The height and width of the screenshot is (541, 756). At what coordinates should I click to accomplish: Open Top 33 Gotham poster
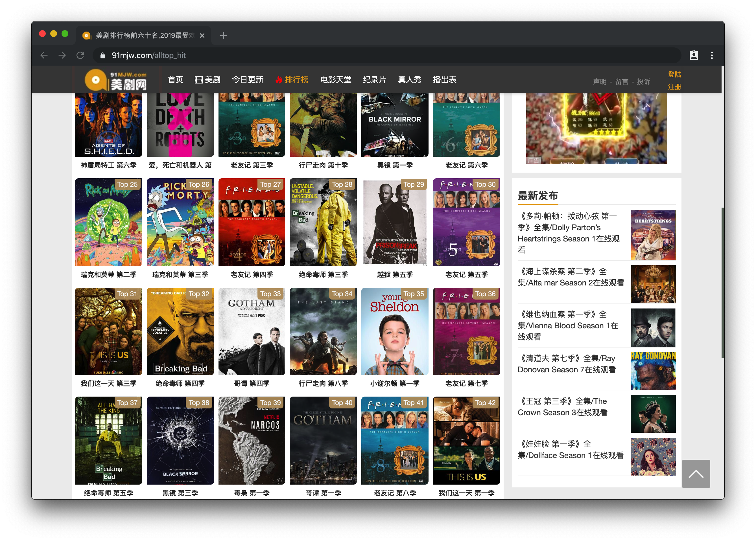pos(252,331)
